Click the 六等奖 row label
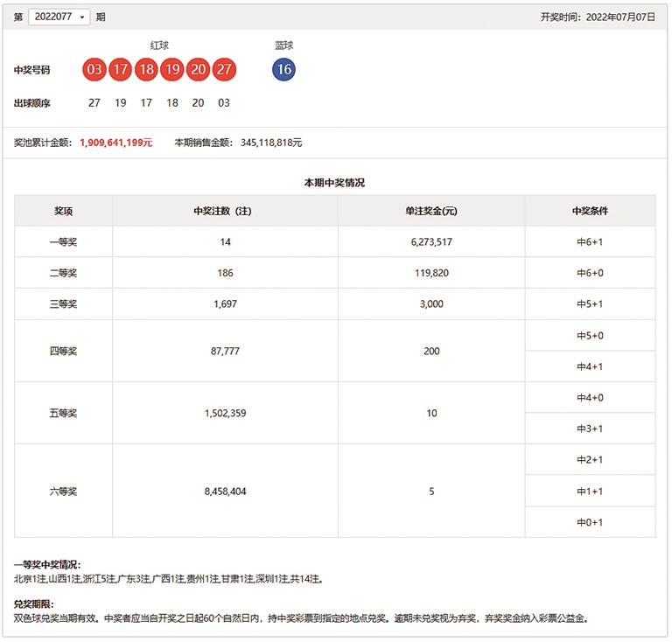This screenshot has height=642, width=672. (63, 492)
